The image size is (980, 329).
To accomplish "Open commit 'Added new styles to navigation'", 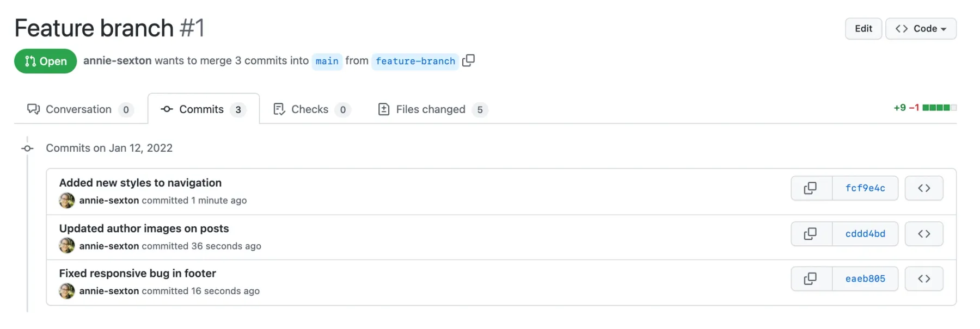I will coord(140,183).
